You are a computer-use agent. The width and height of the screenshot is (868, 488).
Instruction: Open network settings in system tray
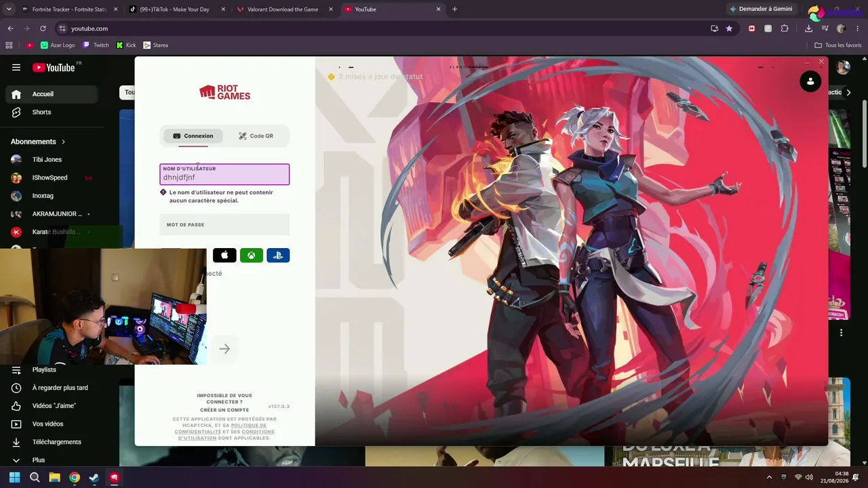point(798,477)
